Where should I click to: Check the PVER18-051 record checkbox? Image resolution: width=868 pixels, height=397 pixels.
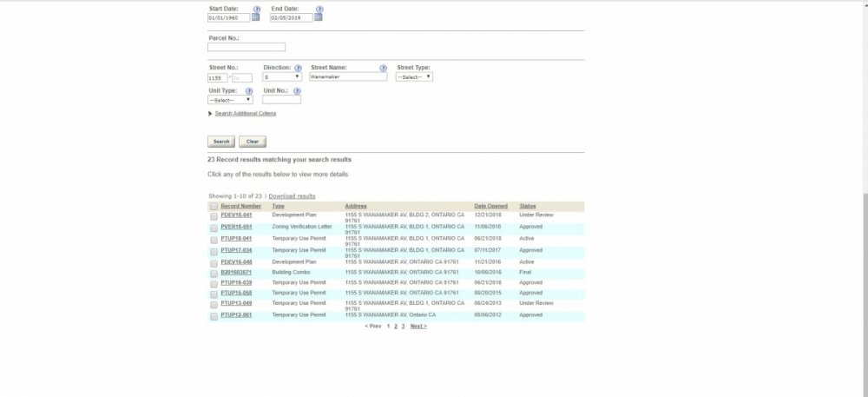point(214,228)
